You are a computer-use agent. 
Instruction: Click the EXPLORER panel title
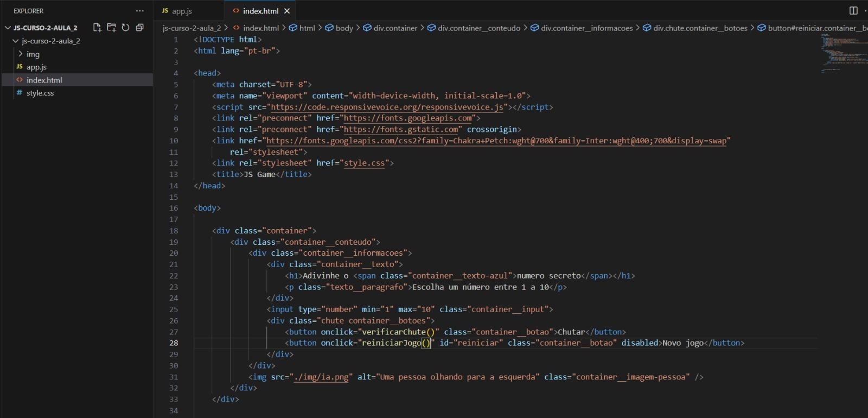[29, 11]
